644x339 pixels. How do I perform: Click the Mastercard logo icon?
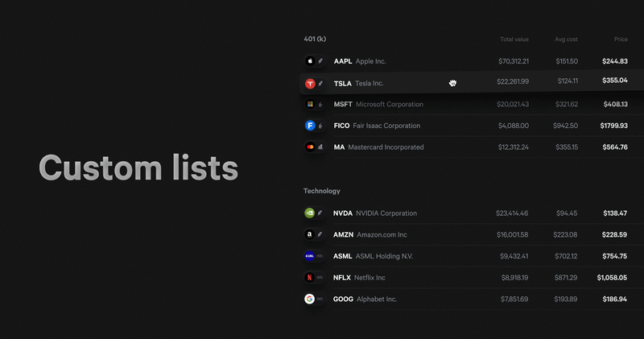tap(310, 147)
